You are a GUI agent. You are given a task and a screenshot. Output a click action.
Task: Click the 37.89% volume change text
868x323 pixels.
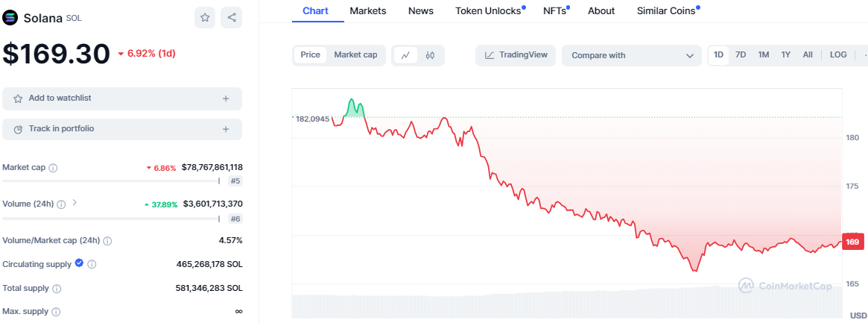pyautogui.click(x=161, y=204)
